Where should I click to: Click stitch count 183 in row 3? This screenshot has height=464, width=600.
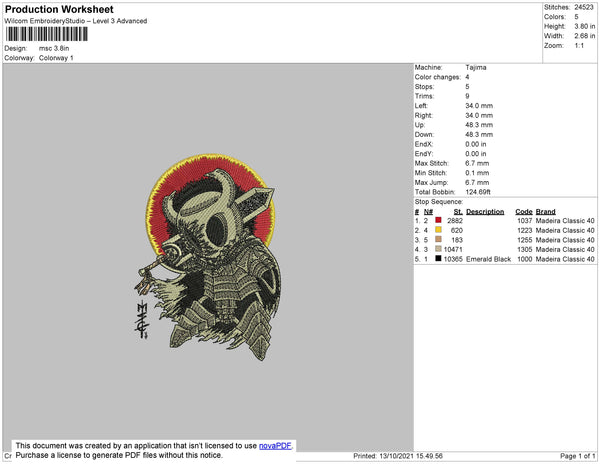click(x=457, y=240)
